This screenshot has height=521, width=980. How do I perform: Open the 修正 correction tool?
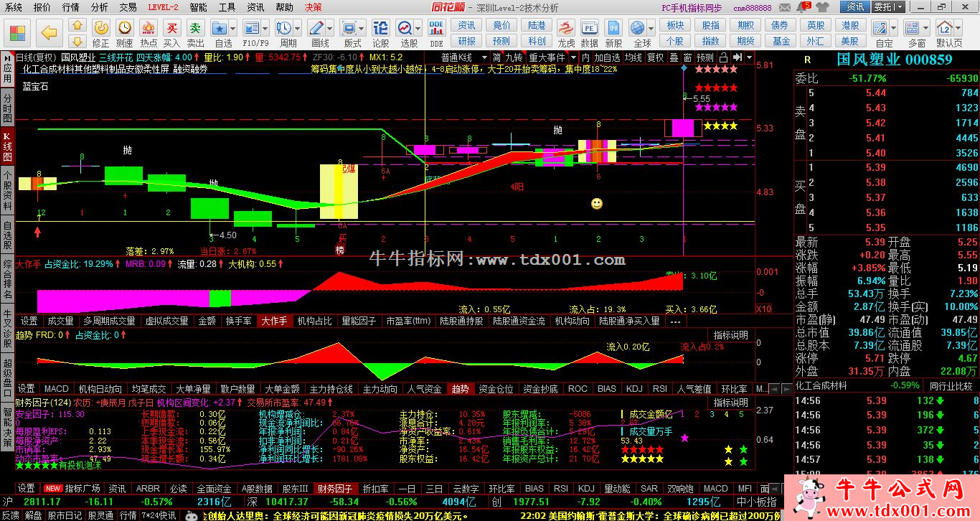click(101, 28)
